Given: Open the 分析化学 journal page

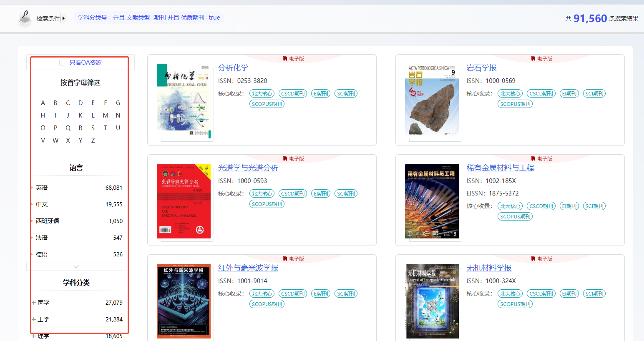Looking at the screenshot, I should click(233, 68).
